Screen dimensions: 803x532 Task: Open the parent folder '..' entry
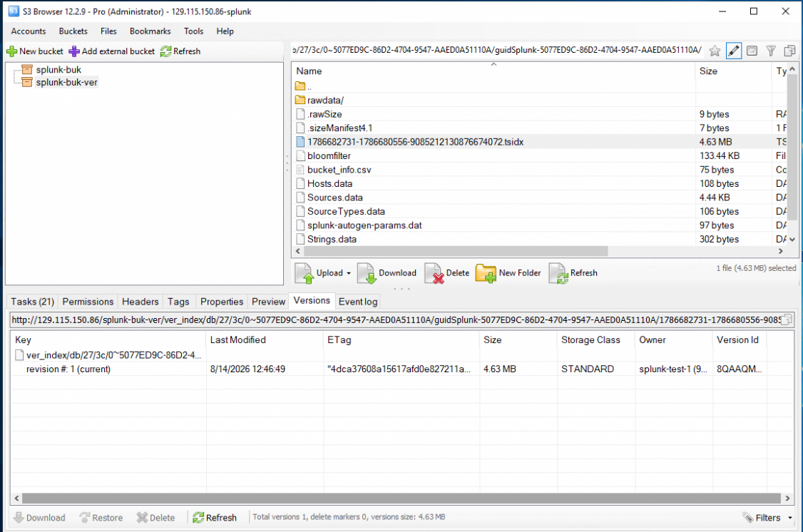[304, 86]
